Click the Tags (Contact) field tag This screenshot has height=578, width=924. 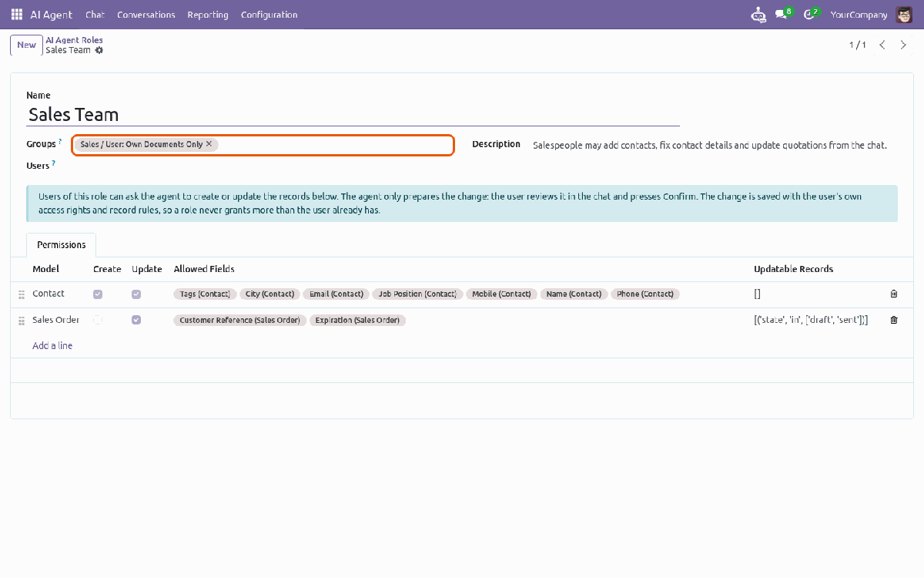coord(205,294)
